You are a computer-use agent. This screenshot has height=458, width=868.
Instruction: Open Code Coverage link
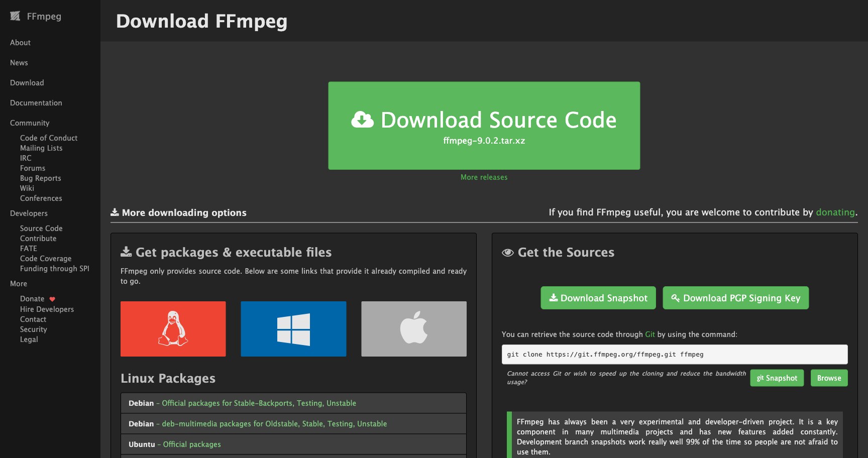pyautogui.click(x=46, y=259)
